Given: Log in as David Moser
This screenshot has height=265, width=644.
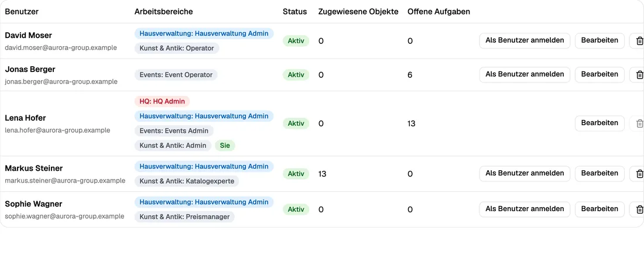Looking at the screenshot, I should coord(525,40).
